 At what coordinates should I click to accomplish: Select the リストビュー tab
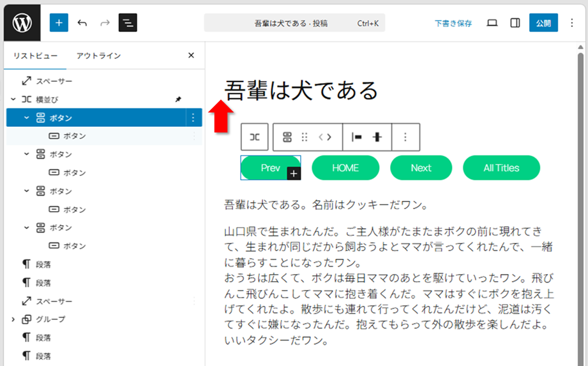point(35,55)
